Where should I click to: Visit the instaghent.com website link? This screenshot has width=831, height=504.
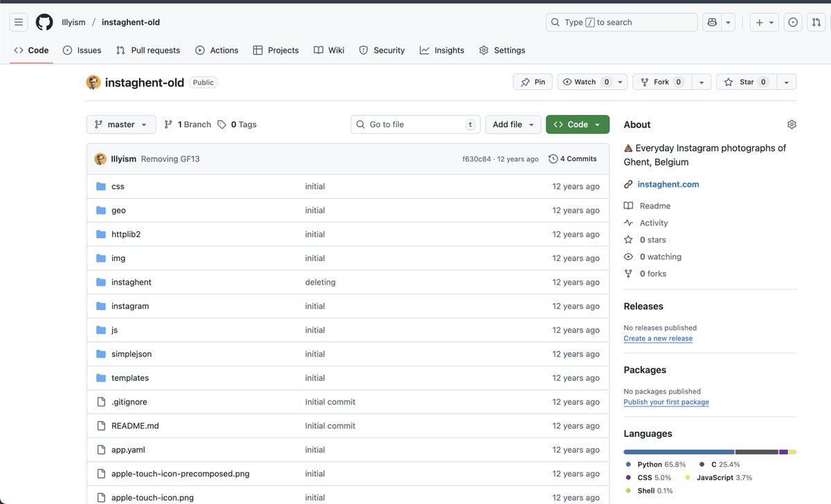coord(668,184)
